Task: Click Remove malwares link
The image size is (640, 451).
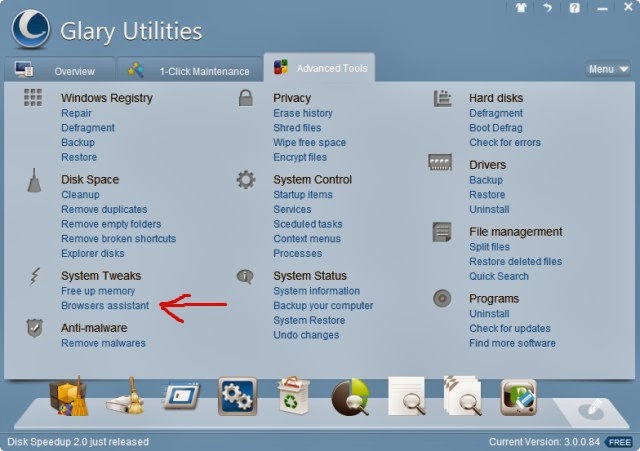Action: [x=103, y=343]
